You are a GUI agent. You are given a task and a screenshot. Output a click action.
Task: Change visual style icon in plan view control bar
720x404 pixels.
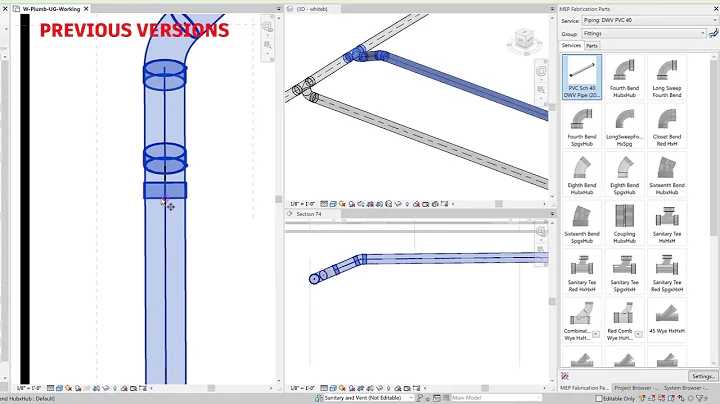point(60,388)
